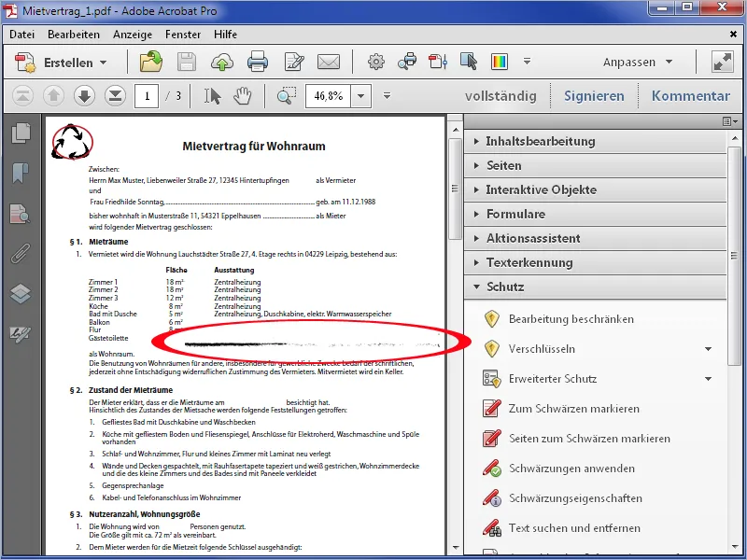Viewport: 747px width, 560px height.
Task: Open the Datei menu
Action: [21, 35]
